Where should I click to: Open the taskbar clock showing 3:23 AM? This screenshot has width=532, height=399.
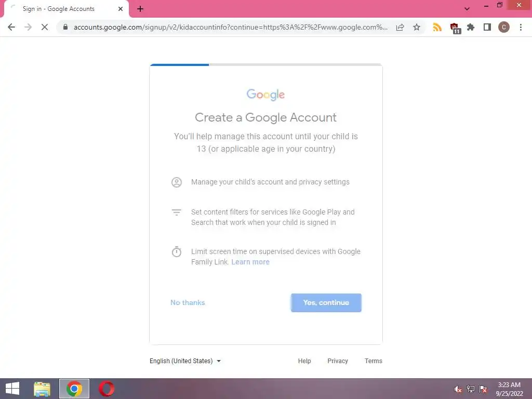tap(509, 389)
